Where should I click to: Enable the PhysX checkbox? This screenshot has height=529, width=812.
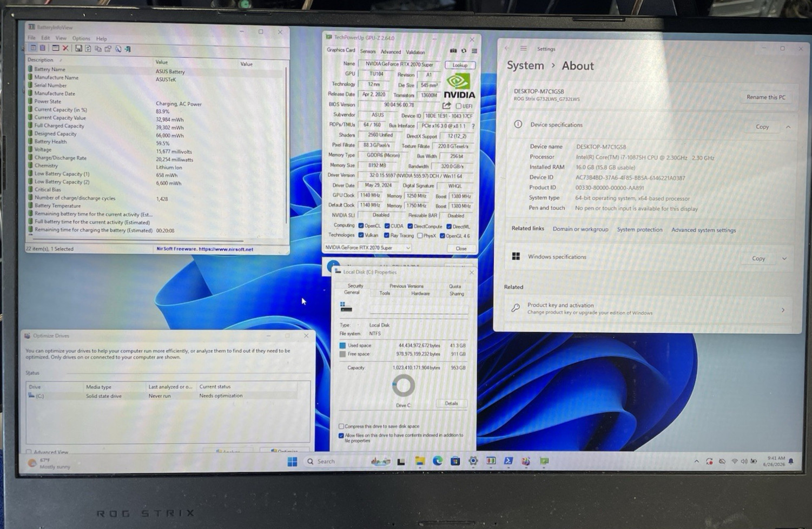[x=420, y=235]
